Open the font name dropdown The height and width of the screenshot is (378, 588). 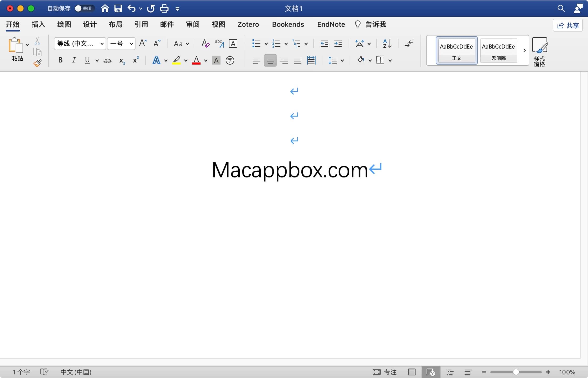coord(102,44)
